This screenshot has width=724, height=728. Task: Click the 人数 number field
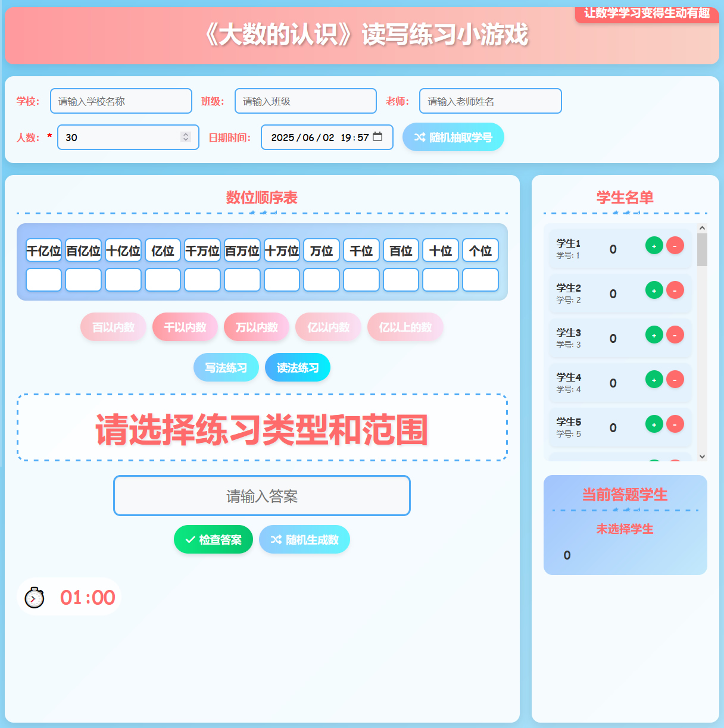point(128,137)
